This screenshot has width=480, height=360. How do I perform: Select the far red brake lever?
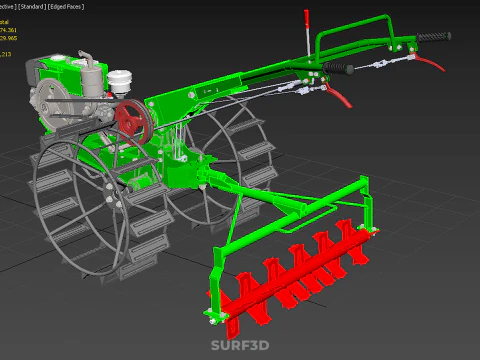(429, 63)
